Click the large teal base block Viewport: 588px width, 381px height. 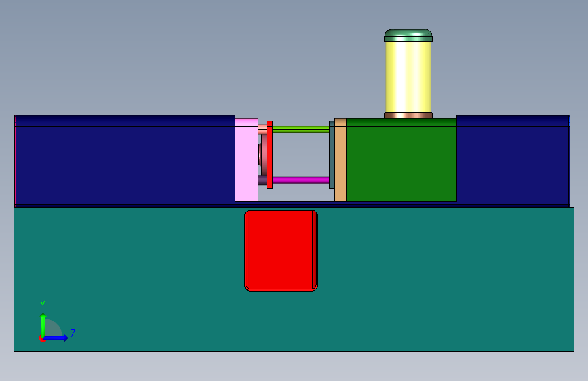(x=294, y=279)
